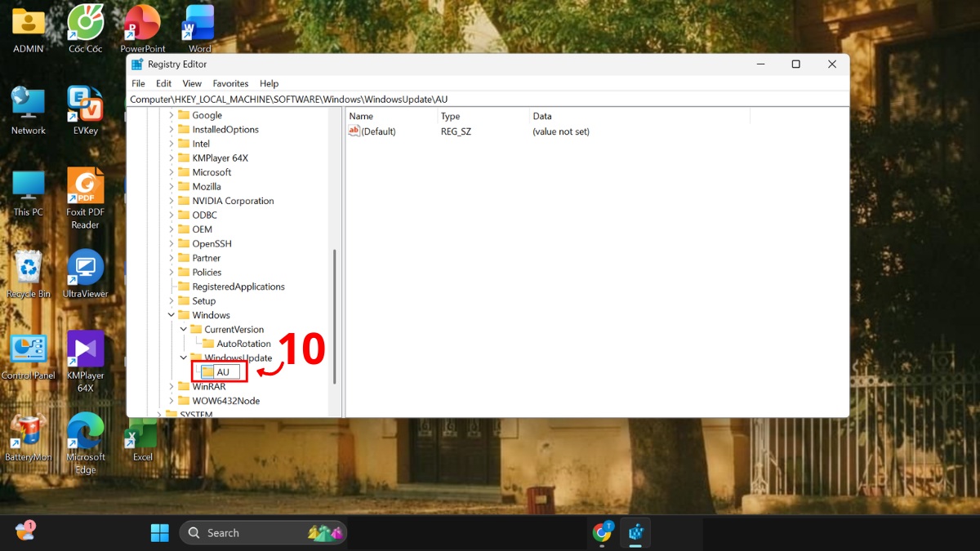Open the Recycle Bin
980x551 pixels.
28,267
